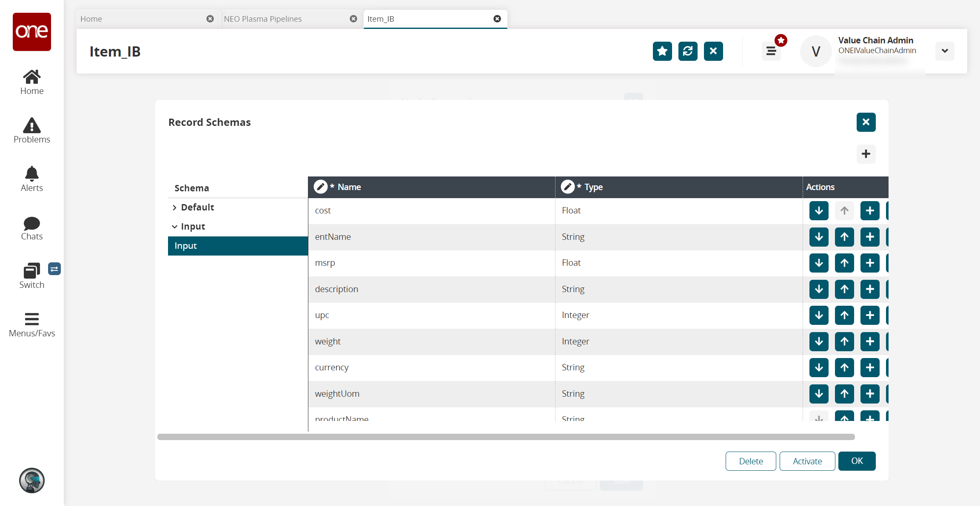
Task: Click the refresh/sync icon for Item_IB
Action: (687, 51)
